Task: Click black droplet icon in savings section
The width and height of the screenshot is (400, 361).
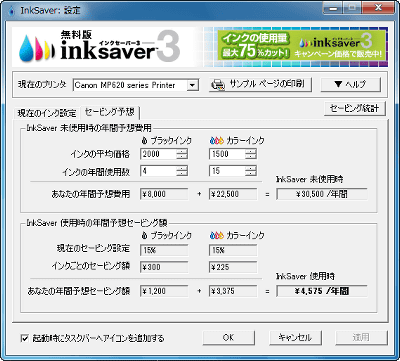Action: [144, 235]
